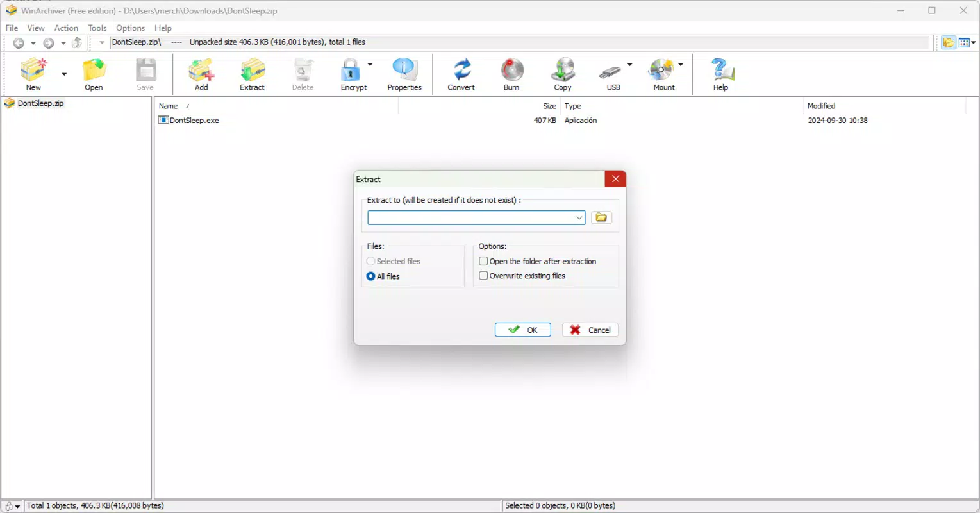This screenshot has height=513, width=980.
Task: Browse for the extraction folder
Action: (x=601, y=217)
